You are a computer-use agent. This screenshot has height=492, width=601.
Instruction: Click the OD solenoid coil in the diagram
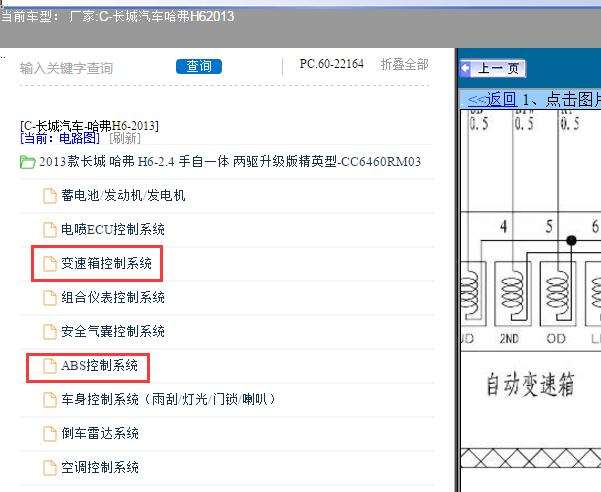pyautogui.click(x=558, y=294)
